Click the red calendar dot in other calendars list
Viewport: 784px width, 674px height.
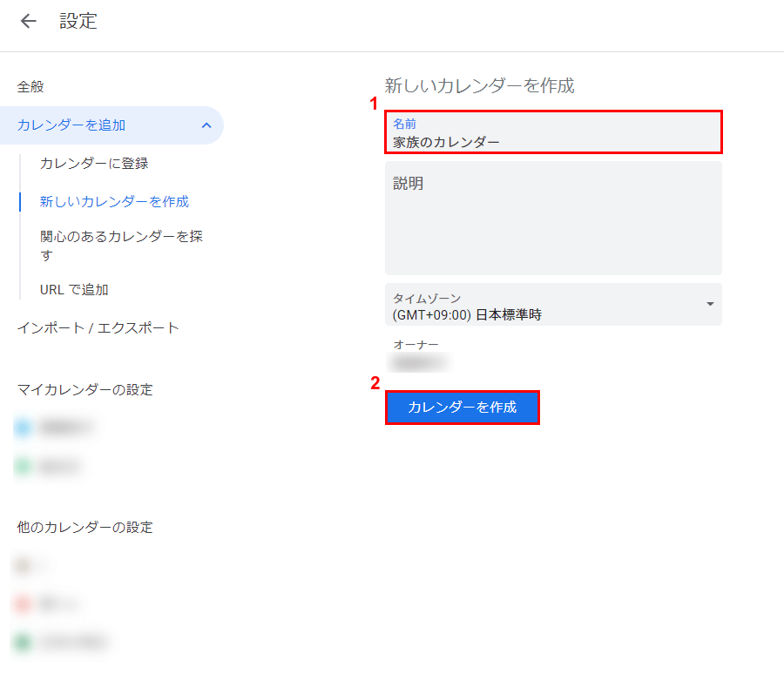24,603
